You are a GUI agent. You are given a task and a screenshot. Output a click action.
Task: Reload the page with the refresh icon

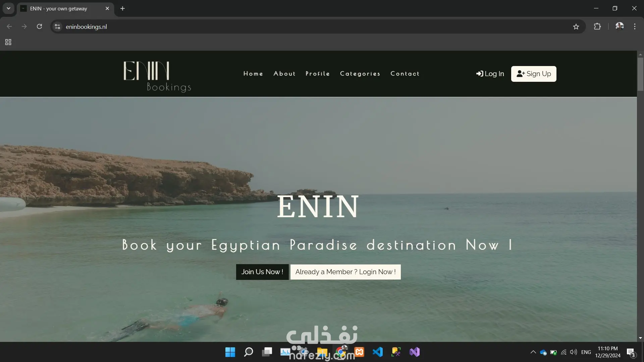tap(39, 26)
